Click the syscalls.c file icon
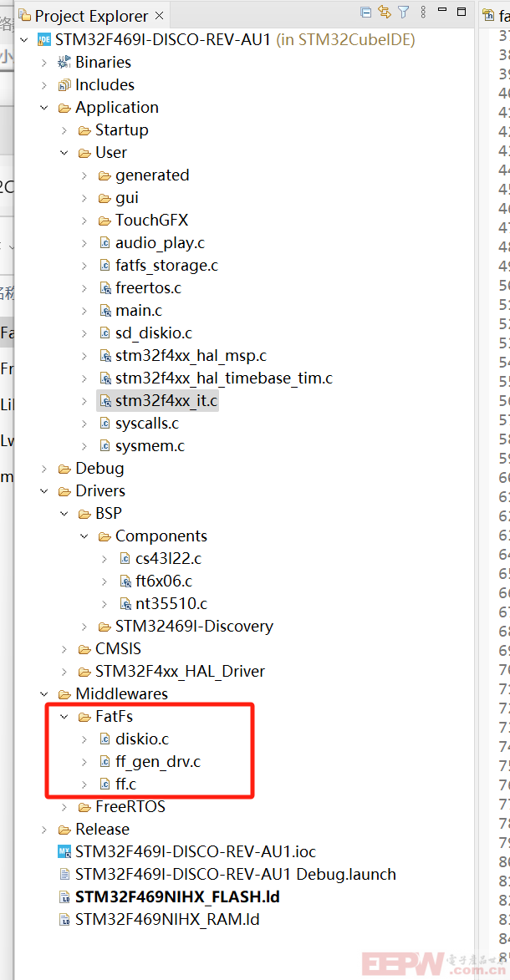Viewport: 510px width, 980px height. coord(105,423)
